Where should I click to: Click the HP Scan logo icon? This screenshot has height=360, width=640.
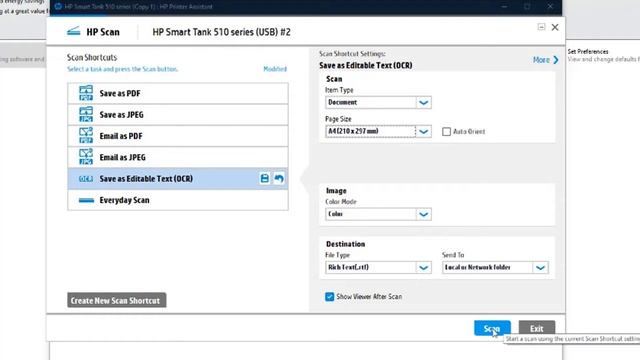coord(74,31)
